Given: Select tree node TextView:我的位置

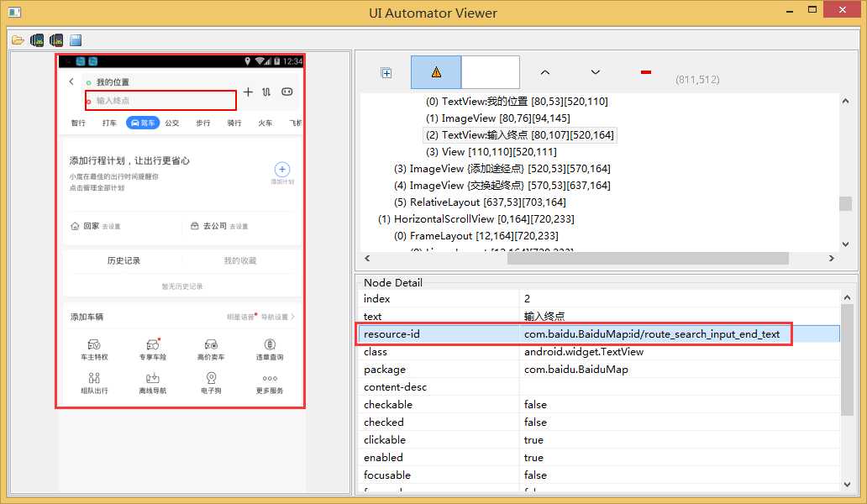Looking at the screenshot, I should pos(517,101).
